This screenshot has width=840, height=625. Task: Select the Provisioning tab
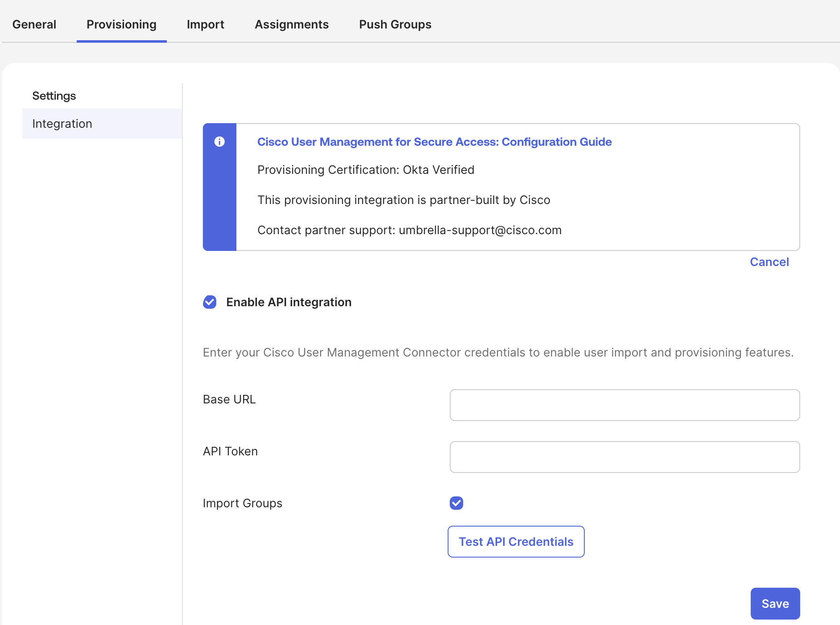[x=122, y=24]
